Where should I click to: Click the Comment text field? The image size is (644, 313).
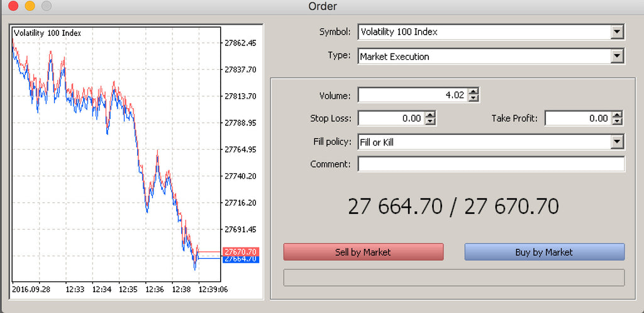(x=491, y=164)
